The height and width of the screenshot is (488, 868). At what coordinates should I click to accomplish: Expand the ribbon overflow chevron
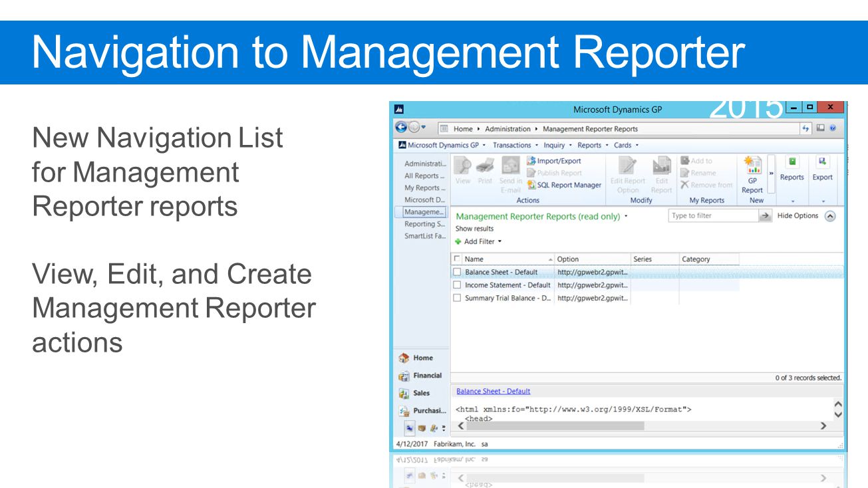[x=772, y=174]
